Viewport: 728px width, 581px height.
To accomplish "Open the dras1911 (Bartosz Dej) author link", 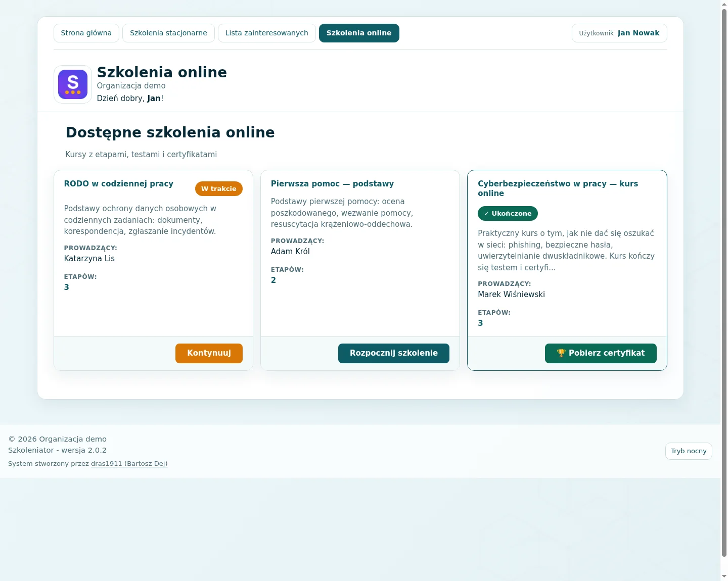I will coord(129,464).
